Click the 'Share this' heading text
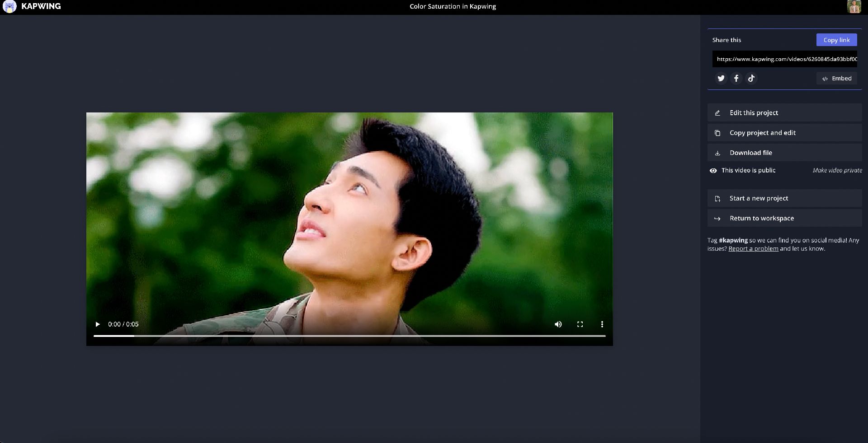868x443 pixels. click(726, 40)
